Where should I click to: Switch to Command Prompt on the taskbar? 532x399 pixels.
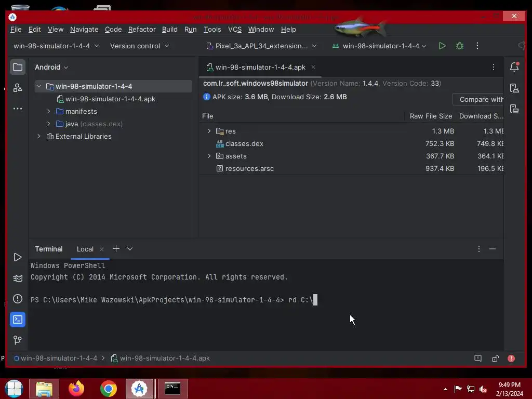point(172,389)
